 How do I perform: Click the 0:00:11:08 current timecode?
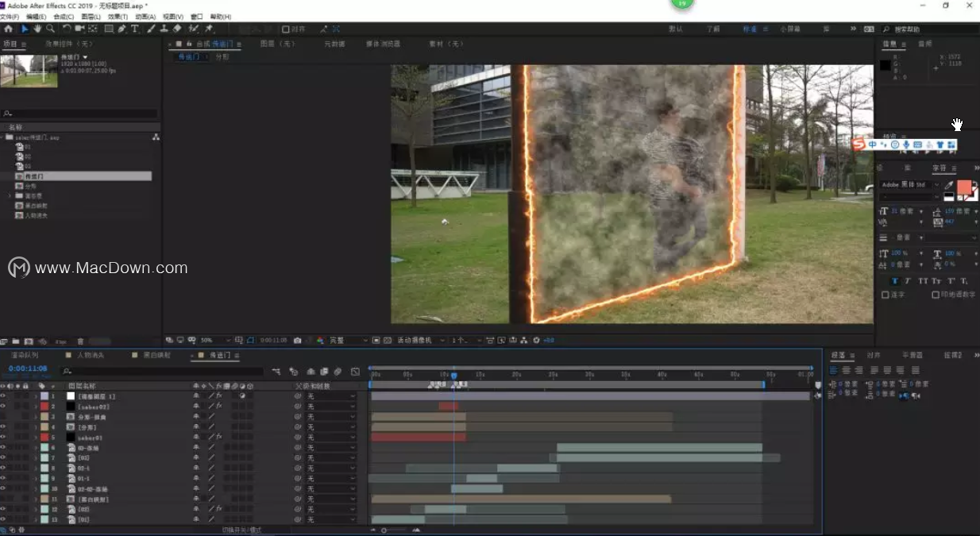(28, 368)
